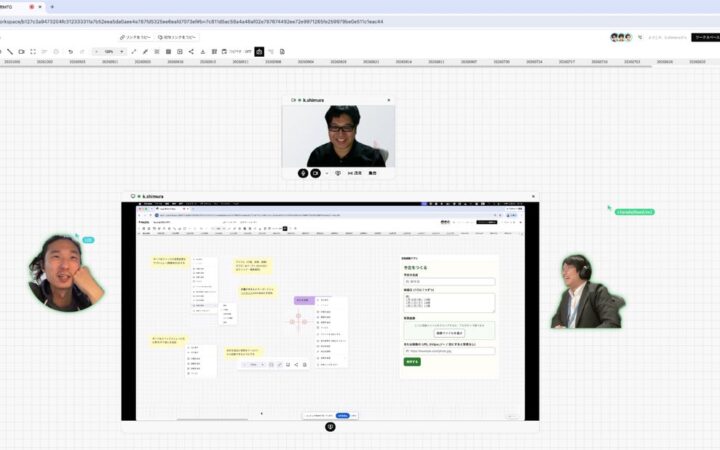The width and height of the screenshot is (720, 450).
Task: Close the k.shimura screen share panel
Action: pos(533,197)
